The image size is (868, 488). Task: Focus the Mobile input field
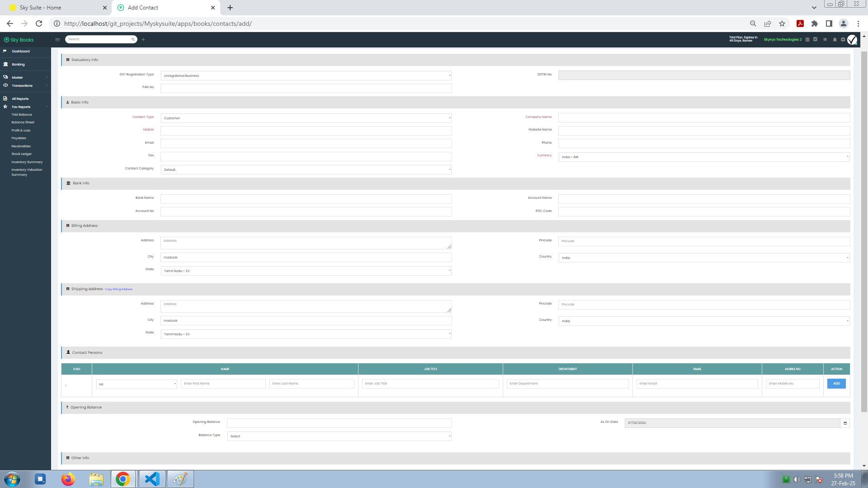306,131
